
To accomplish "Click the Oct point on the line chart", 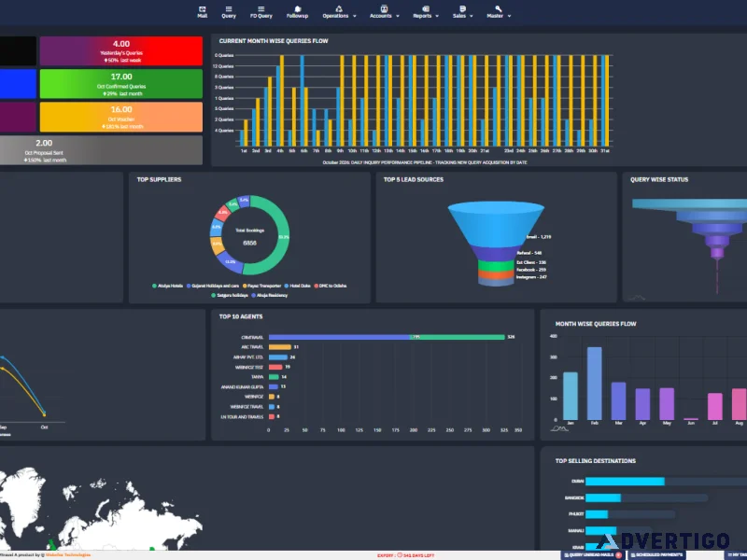I will tap(44, 413).
